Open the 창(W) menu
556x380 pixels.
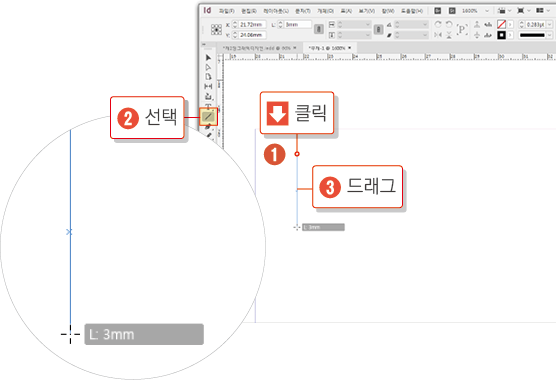(x=388, y=11)
